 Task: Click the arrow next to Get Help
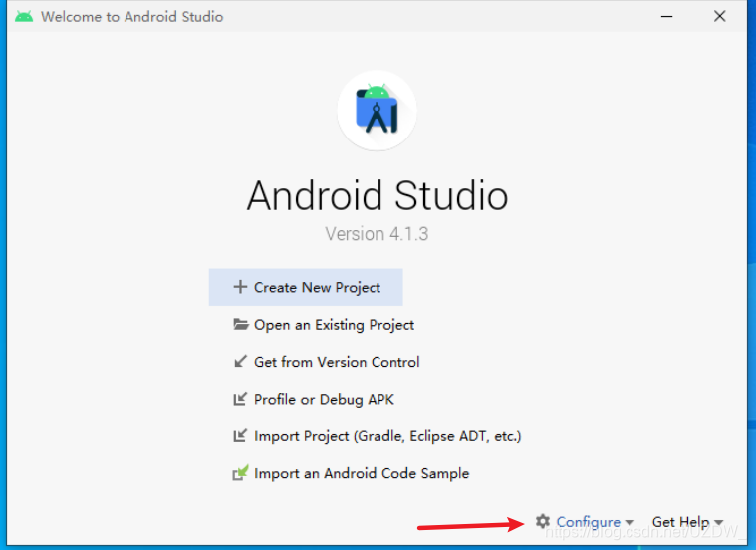(719, 523)
